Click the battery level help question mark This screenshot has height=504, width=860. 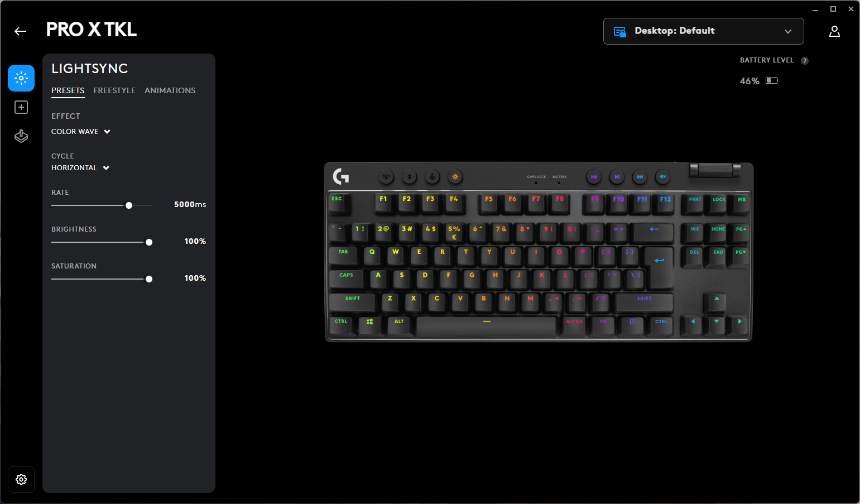tap(805, 61)
